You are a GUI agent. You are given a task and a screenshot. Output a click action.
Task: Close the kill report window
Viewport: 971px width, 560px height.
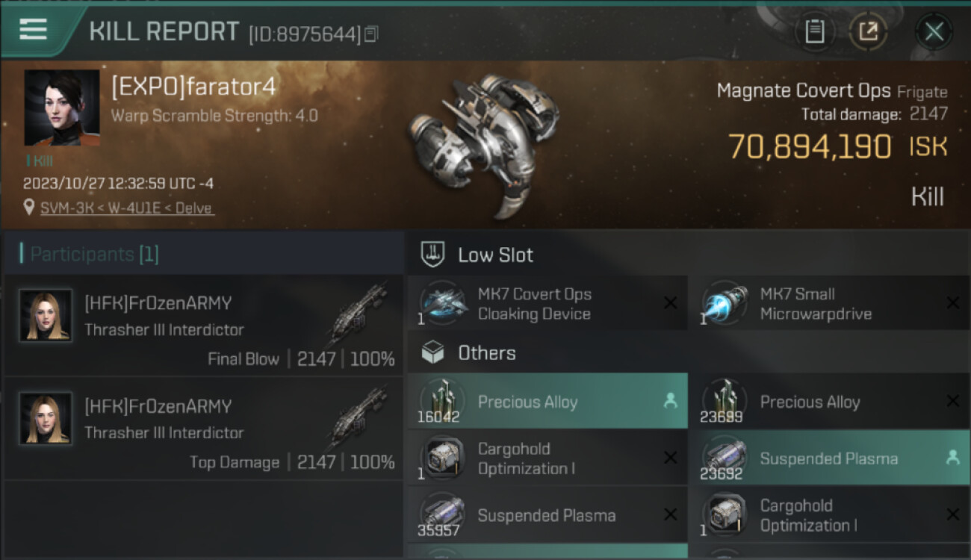934,31
